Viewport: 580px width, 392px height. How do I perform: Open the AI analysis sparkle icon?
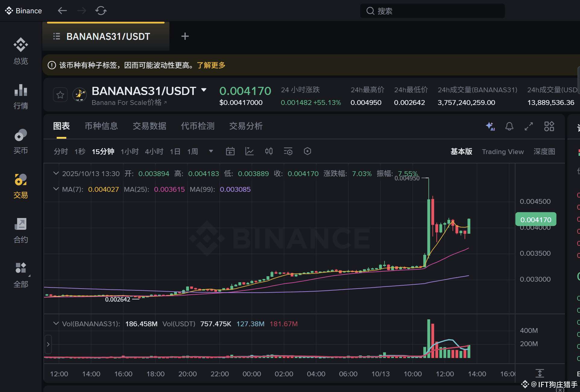click(x=490, y=126)
